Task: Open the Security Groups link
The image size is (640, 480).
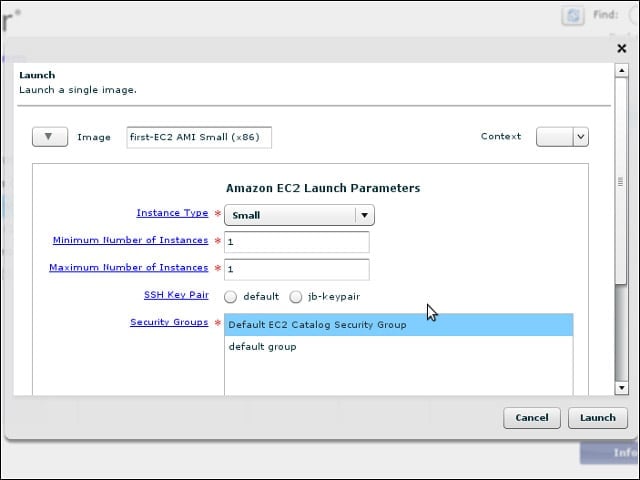Action: 169,322
